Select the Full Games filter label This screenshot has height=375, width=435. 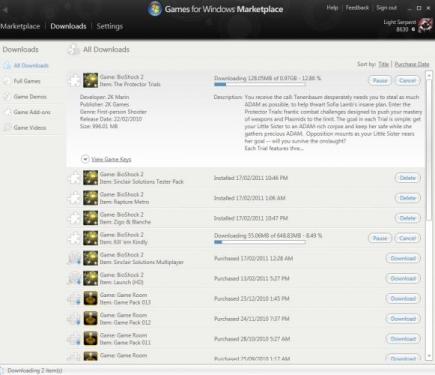tap(27, 81)
